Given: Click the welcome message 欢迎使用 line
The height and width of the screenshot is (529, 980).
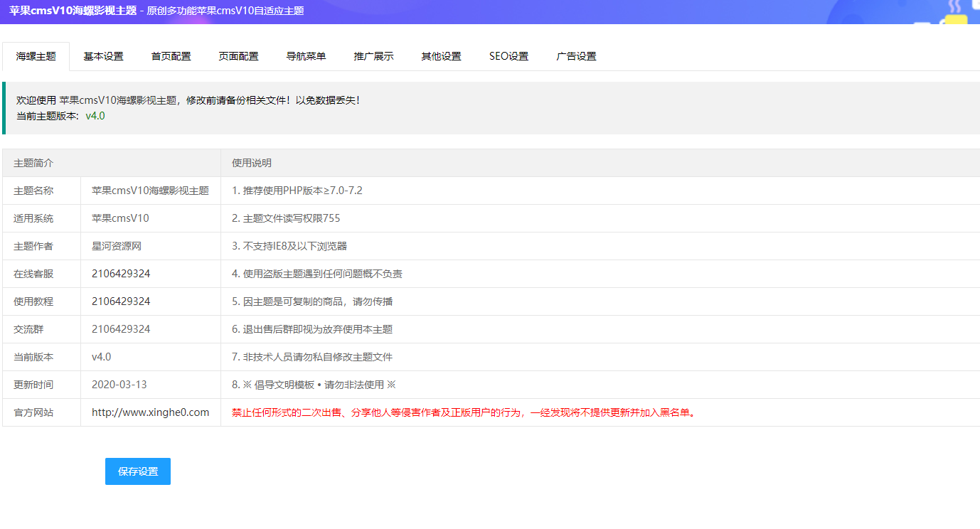Looking at the screenshot, I should (188, 100).
